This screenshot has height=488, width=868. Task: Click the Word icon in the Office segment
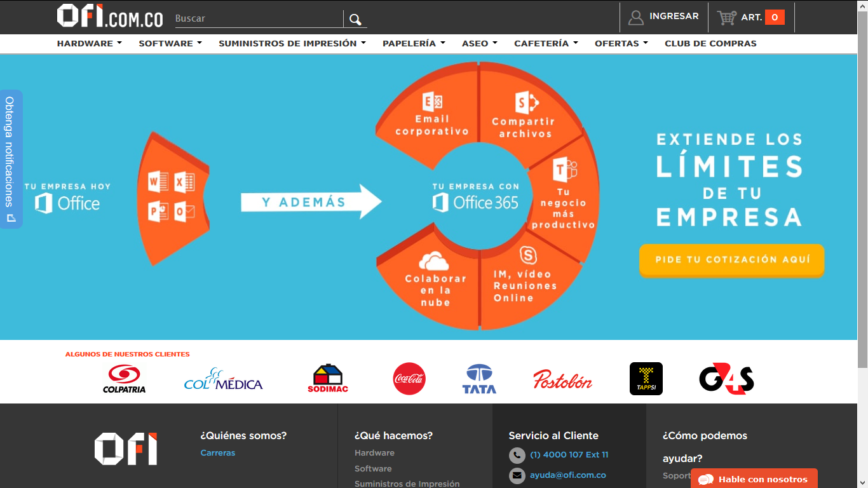point(158,183)
